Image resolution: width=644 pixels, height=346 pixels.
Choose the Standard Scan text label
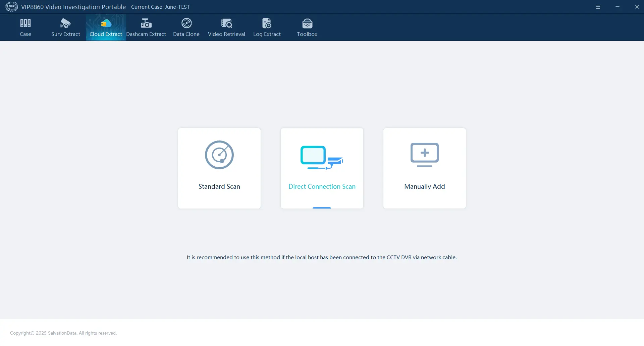click(x=219, y=186)
